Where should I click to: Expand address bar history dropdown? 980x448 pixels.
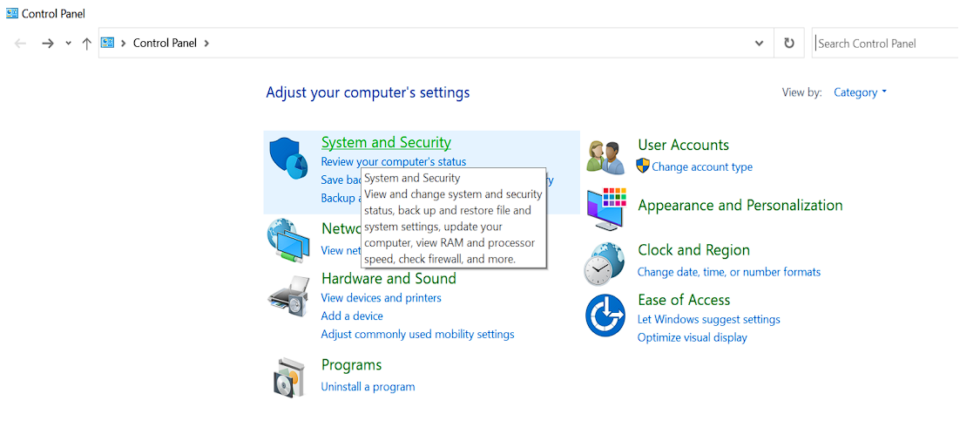(759, 44)
